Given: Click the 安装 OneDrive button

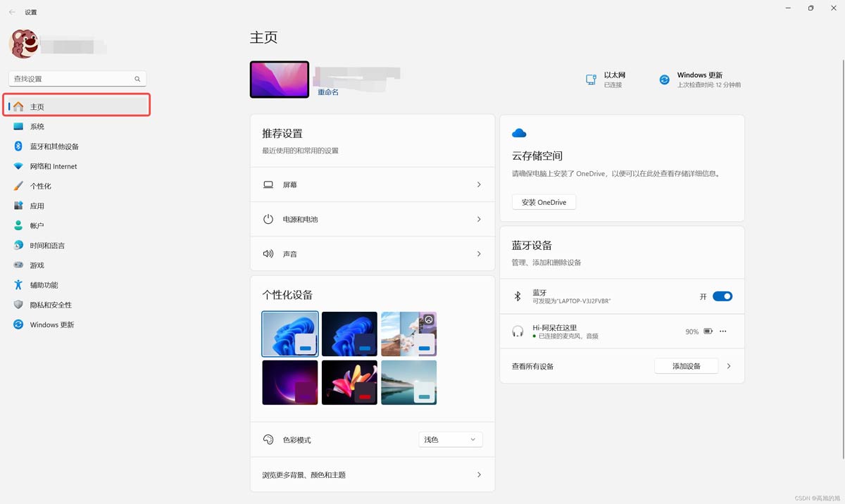Looking at the screenshot, I should (x=544, y=202).
